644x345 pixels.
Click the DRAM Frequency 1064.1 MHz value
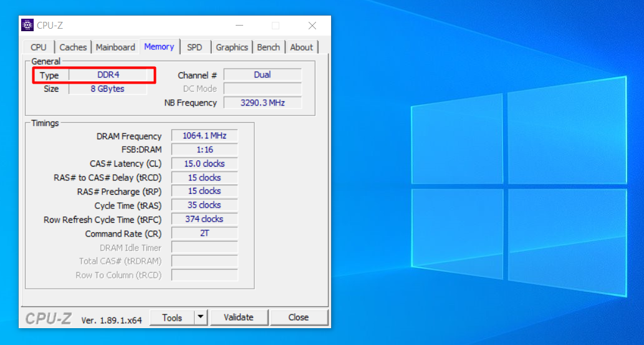pyautogui.click(x=204, y=136)
